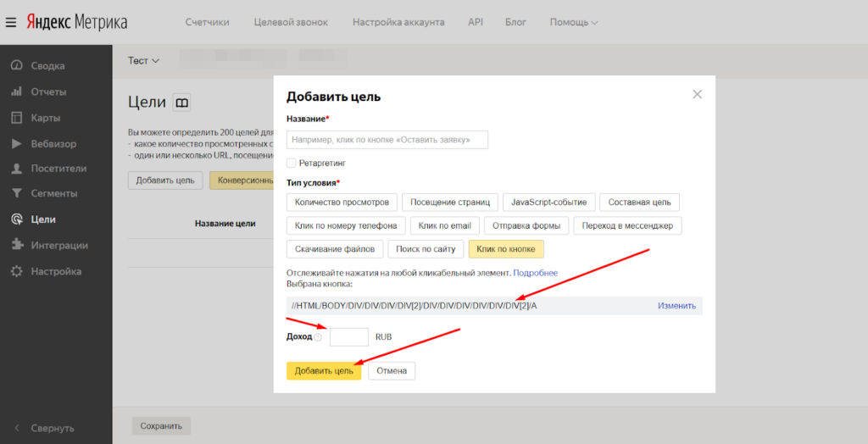Open the hamburger menu icon

[x=10, y=22]
